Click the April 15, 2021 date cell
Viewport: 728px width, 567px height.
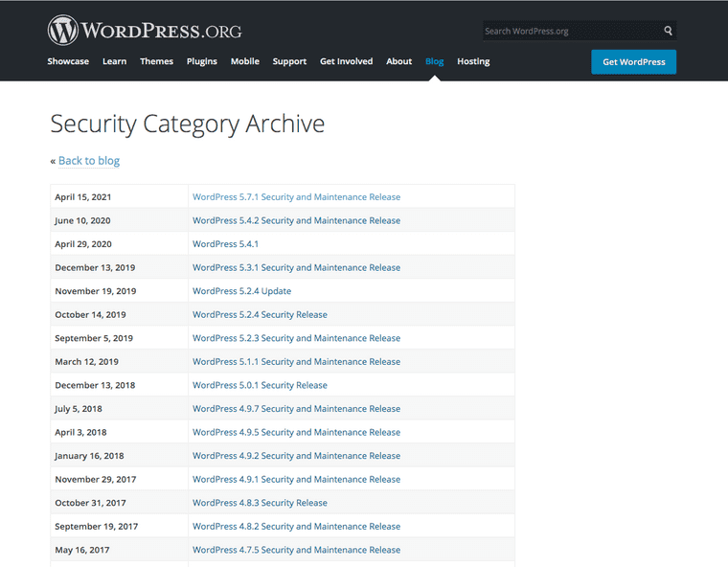pyautogui.click(x=120, y=197)
